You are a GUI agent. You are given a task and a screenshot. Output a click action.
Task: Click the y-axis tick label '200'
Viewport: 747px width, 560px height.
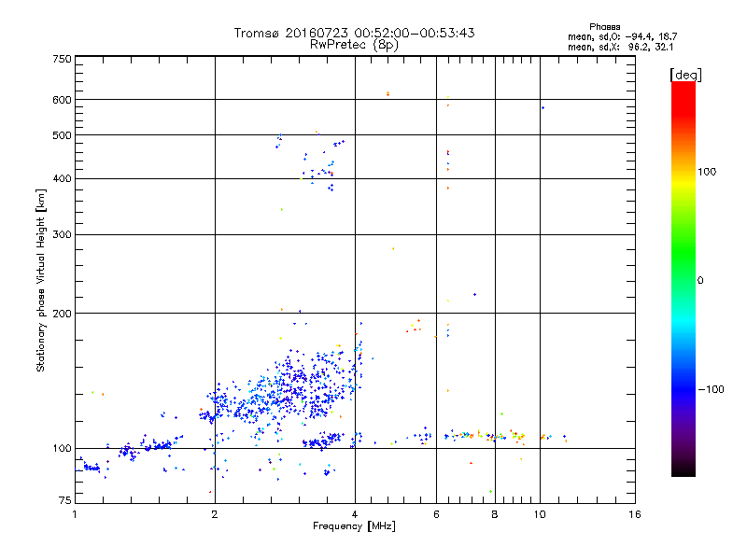tap(62, 314)
